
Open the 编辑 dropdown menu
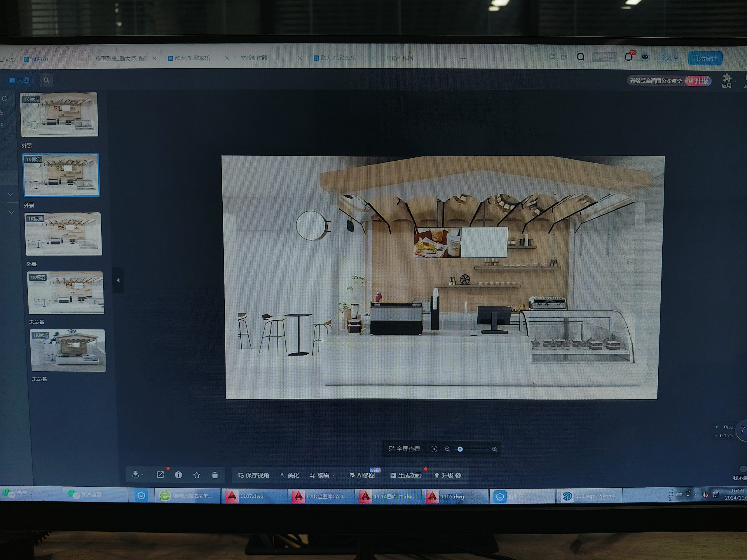point(322,475)
